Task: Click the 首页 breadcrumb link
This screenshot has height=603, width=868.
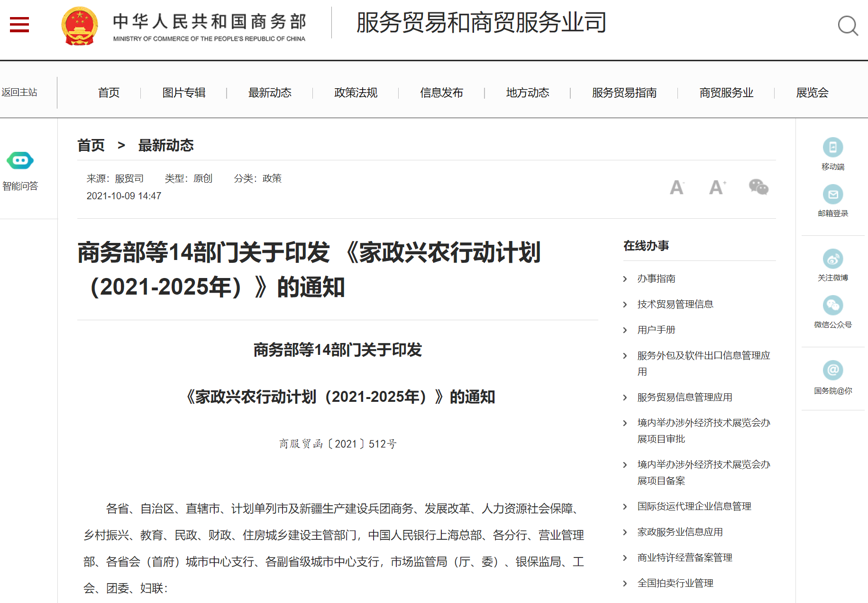Action: coord(91,145)
